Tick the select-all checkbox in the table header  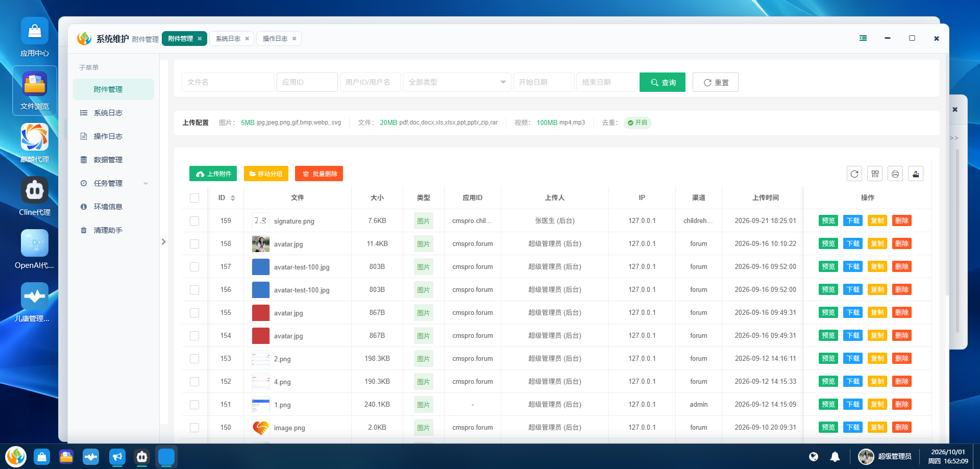[194, 198]
